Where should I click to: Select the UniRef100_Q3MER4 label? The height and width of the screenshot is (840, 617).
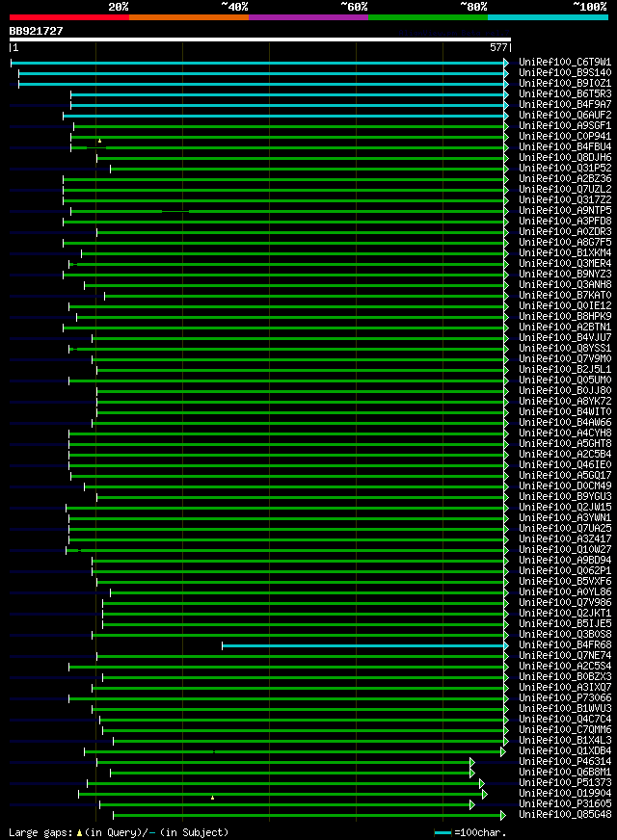point(565,264)
